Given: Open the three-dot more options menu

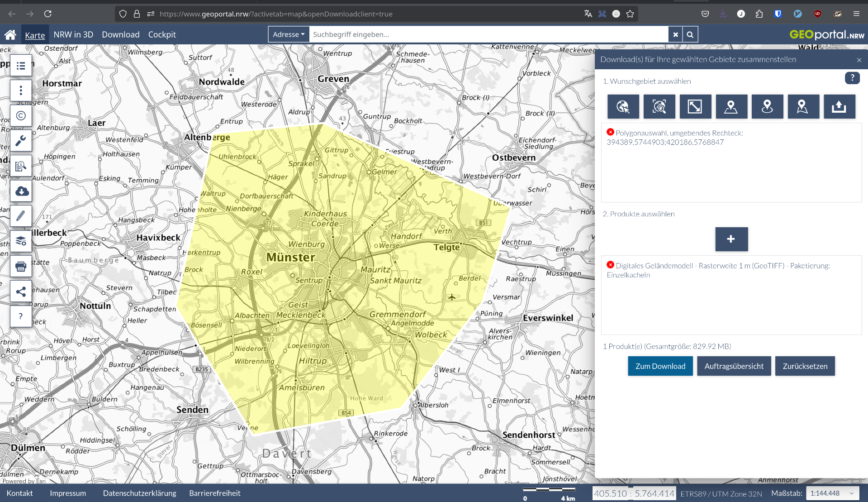Looking at the screenshot, I should click(x=21, y=91).
